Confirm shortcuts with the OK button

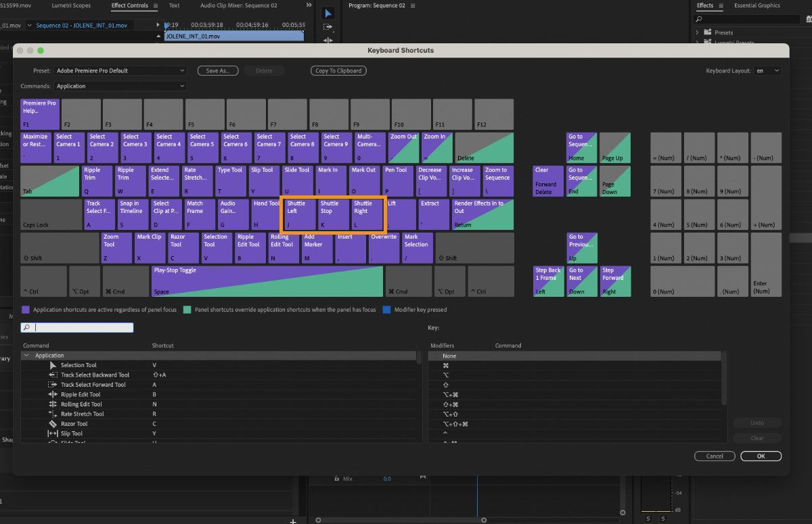point(761,456)
